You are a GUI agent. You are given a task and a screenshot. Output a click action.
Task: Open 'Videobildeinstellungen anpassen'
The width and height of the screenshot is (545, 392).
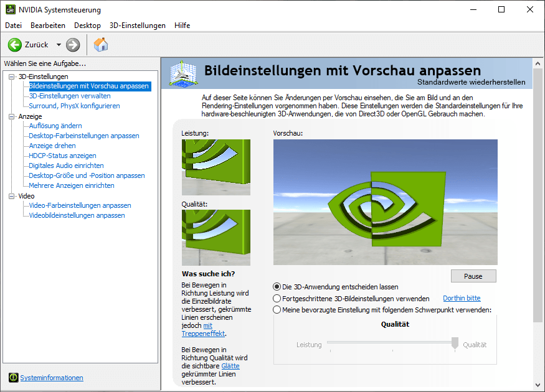77,216
